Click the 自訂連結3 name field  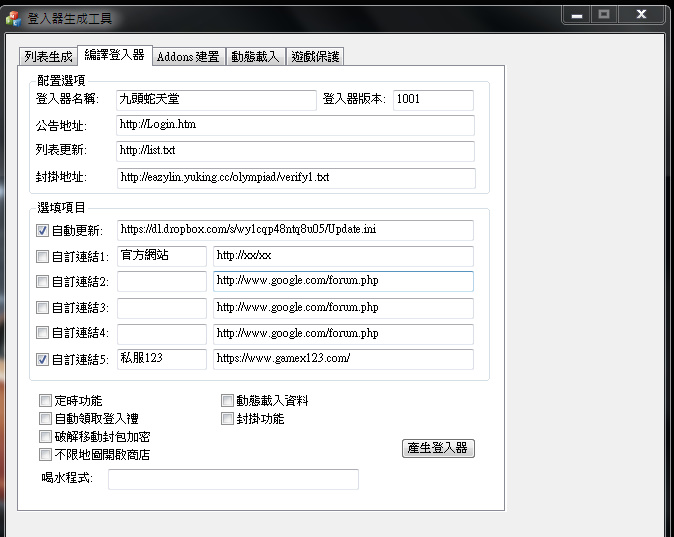click(x=162, y=308)
